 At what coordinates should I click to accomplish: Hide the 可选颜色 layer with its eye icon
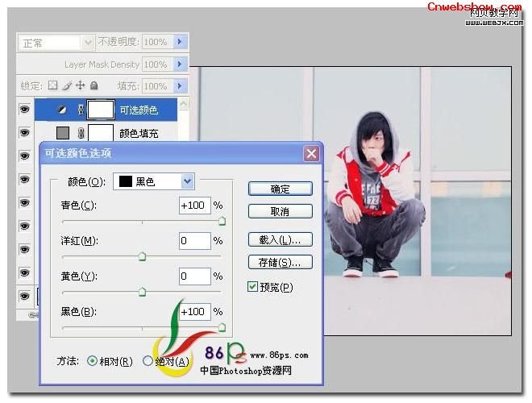click(24, 110)
